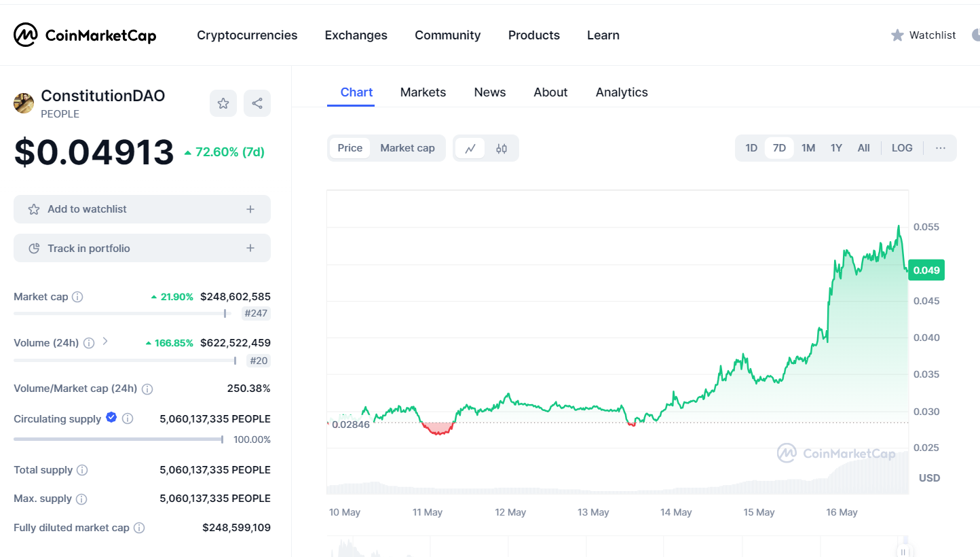Select the 7D time range

pos(779,148)
